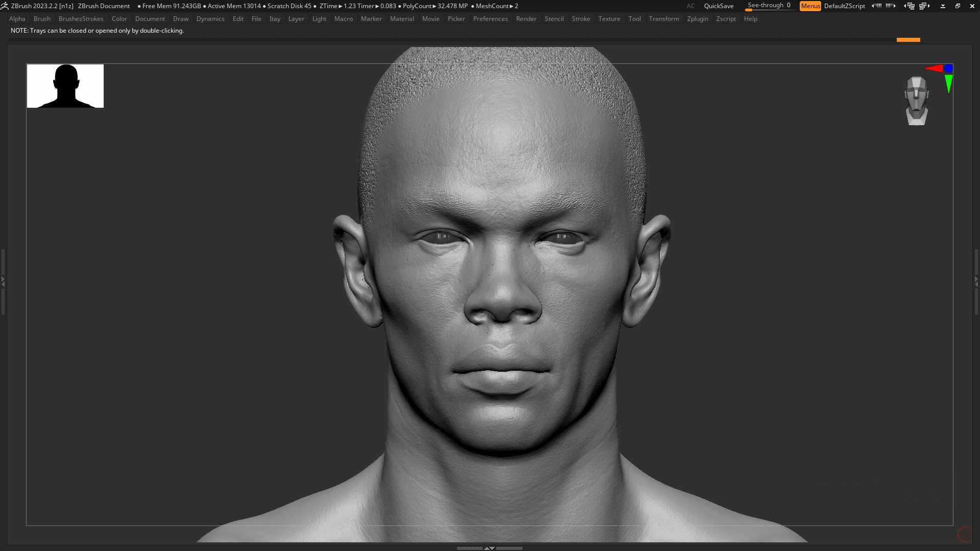Screen dimensions: 980x551
Task: Toggle the Menus button
Action: pyautogui.click(x=810, y=6)
